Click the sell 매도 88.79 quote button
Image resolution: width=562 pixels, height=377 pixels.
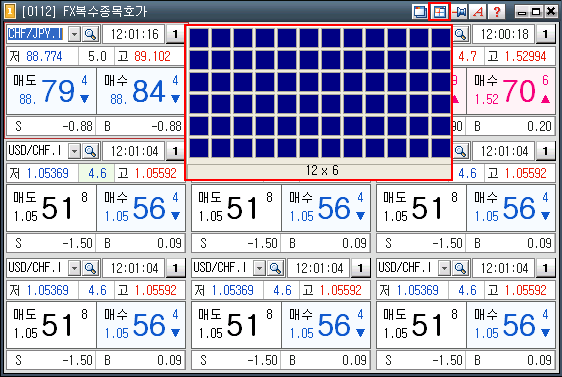pos(51,91)
